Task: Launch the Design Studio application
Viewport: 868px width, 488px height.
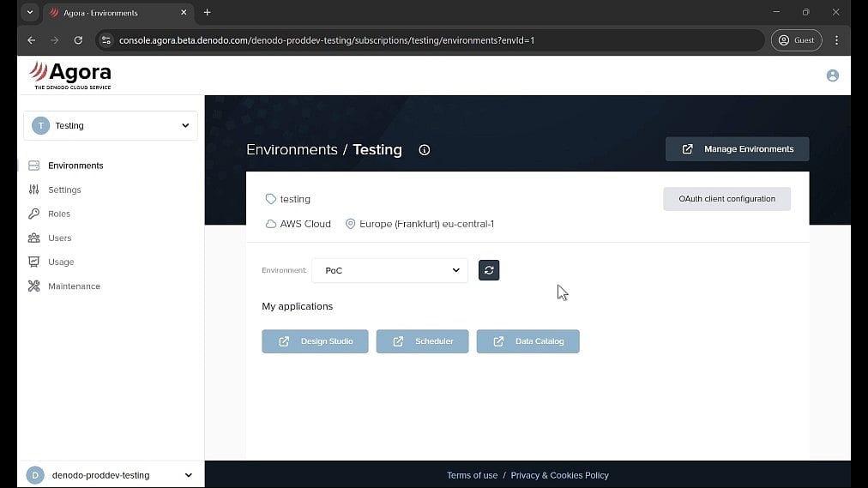Action: pyautogui.click(x=315, y=341)
